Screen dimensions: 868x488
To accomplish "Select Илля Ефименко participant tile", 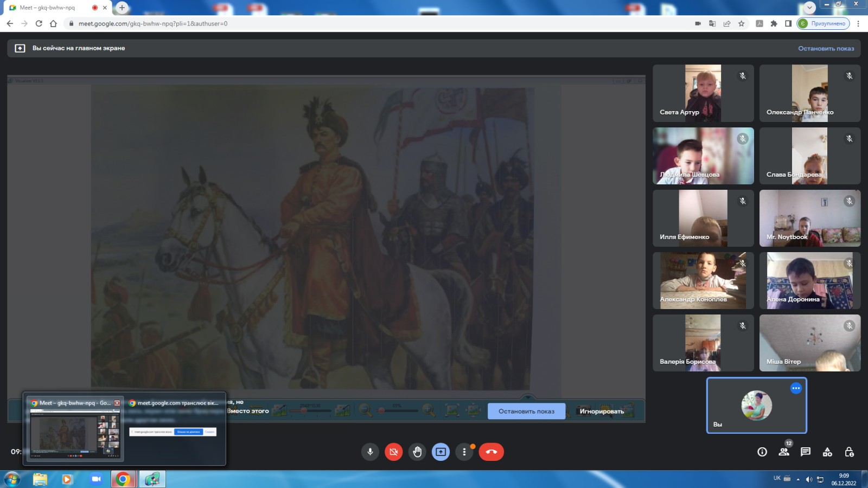I will pyautogui.click(x=703, y=218).
